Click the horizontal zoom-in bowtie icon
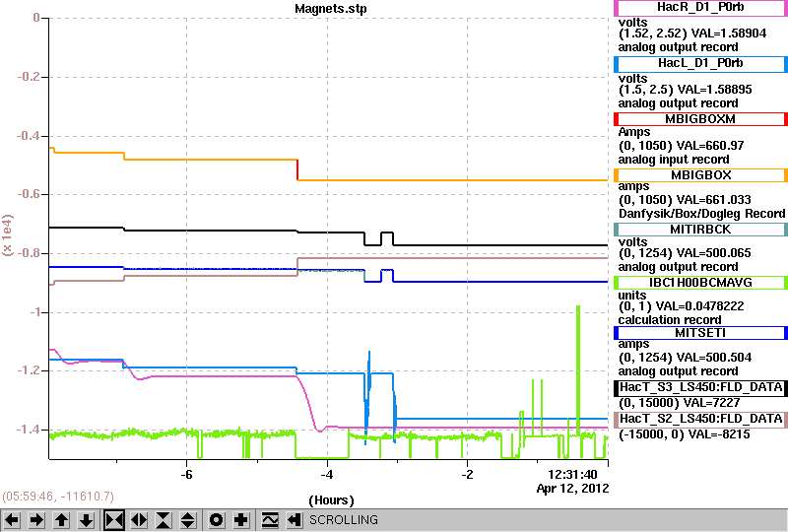 (x=114, y=520)
